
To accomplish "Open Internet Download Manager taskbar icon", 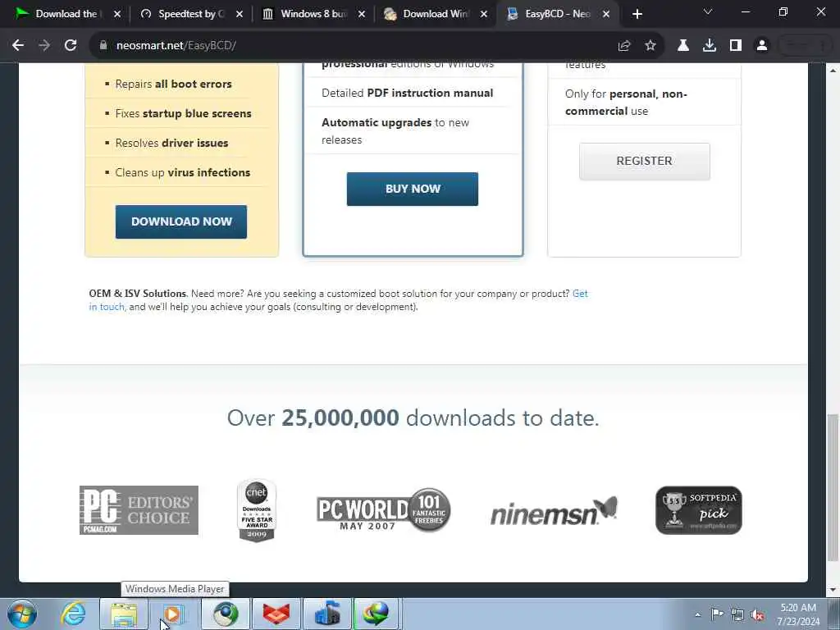I will (x=377, y=614).
